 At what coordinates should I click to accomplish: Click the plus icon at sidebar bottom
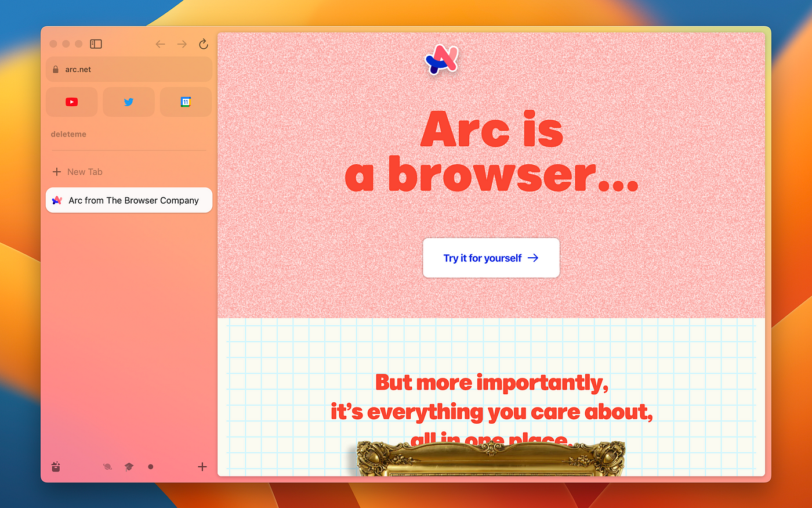point(202,466)
